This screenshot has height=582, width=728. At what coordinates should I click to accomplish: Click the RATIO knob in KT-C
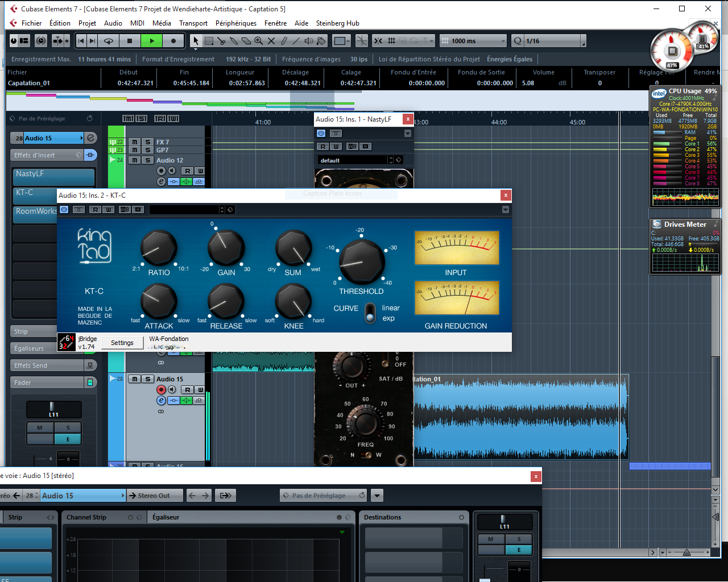[159, 248]
